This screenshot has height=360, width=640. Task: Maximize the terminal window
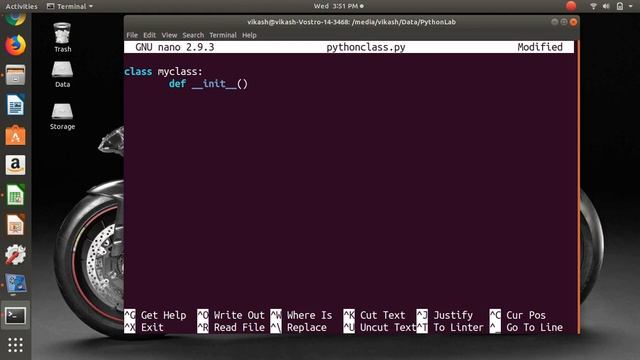click(564, 22)
